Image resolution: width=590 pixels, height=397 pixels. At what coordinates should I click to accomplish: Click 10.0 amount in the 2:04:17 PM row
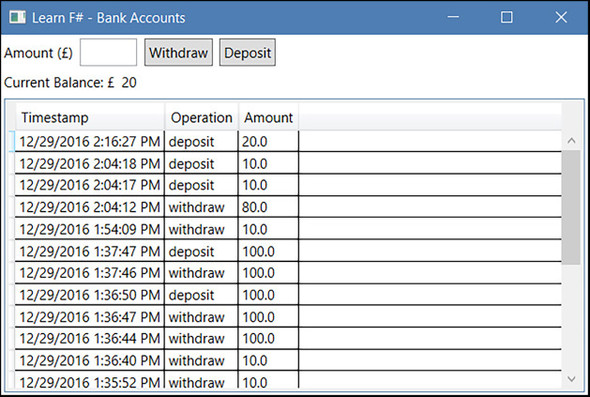pyautogui.click(x=268, y=185)
